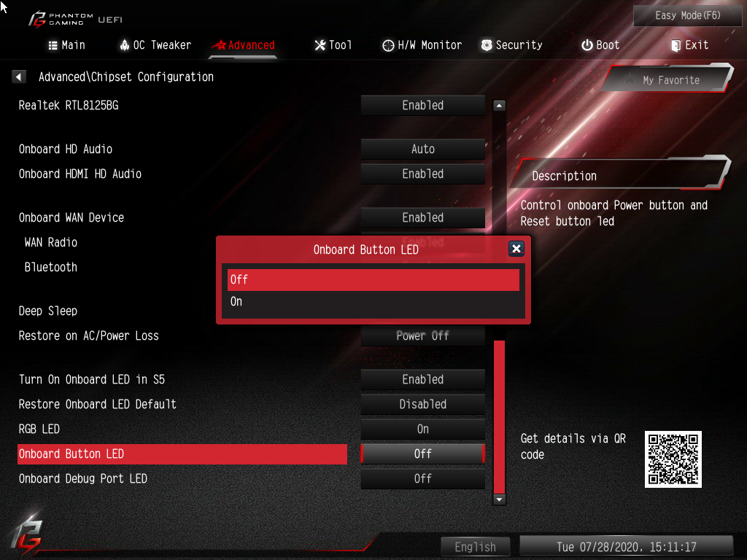Close the Onboard Button LED popup
The image size is (747, 560).
pyautogui.click(x=516, y=249)
